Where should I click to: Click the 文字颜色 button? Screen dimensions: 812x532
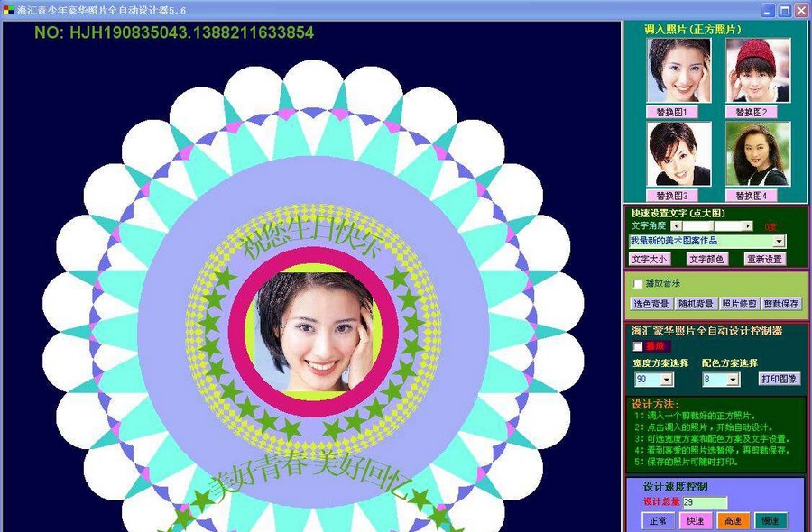click(x=706, y=260)
